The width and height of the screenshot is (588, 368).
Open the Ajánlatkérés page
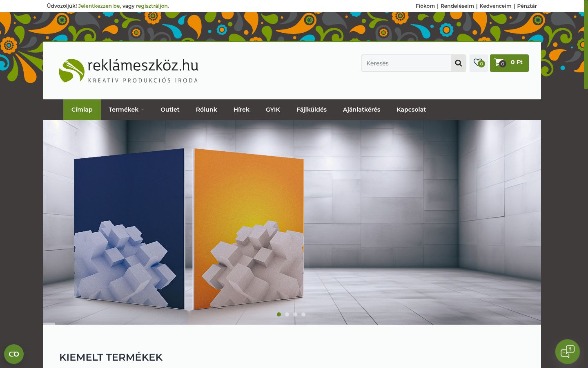[361, 110]
